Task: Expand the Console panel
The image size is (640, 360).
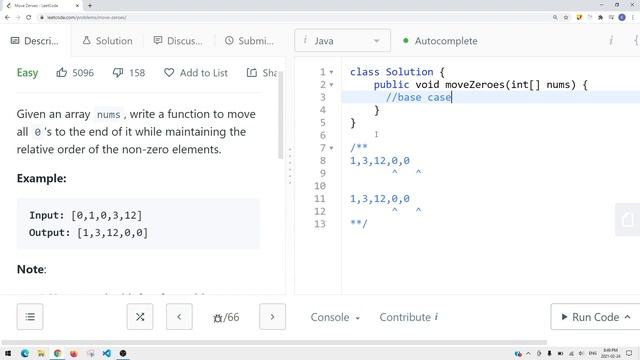Action: click(x=335, y=317)
